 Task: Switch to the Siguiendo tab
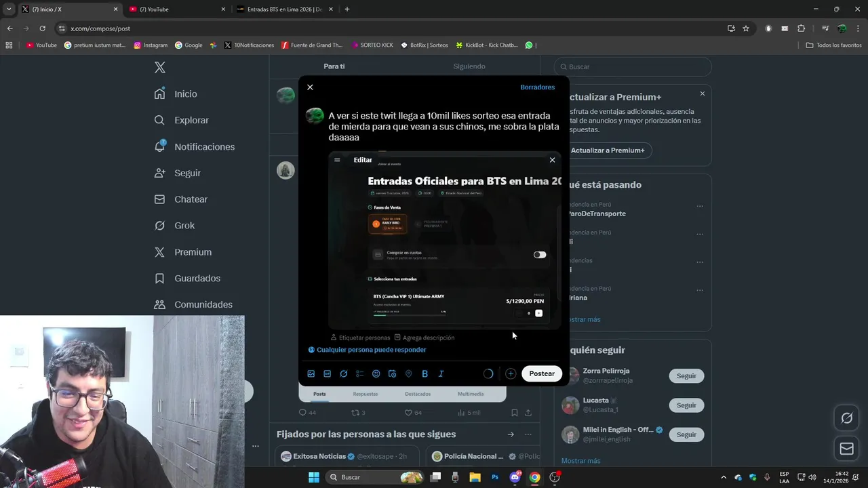pos(469,66)
